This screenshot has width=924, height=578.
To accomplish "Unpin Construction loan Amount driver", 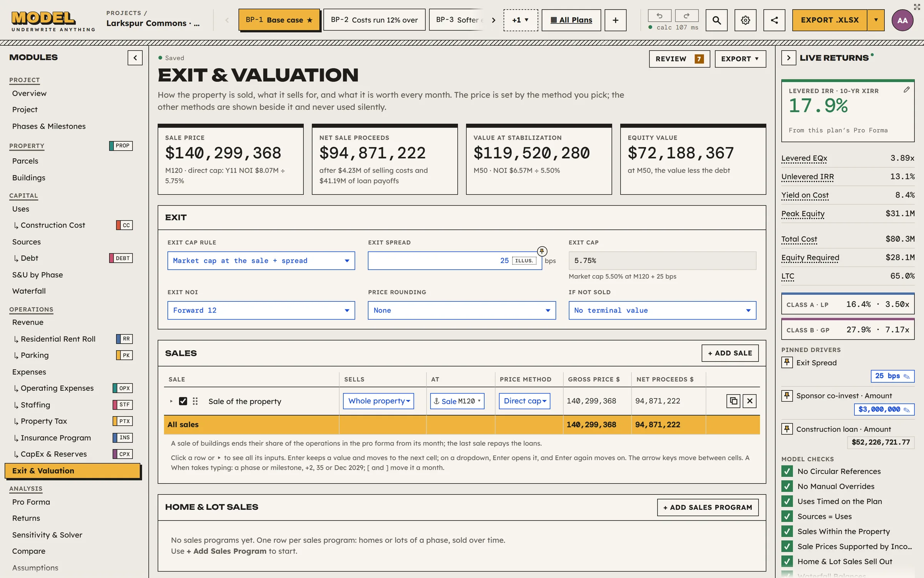I will 787,428.
